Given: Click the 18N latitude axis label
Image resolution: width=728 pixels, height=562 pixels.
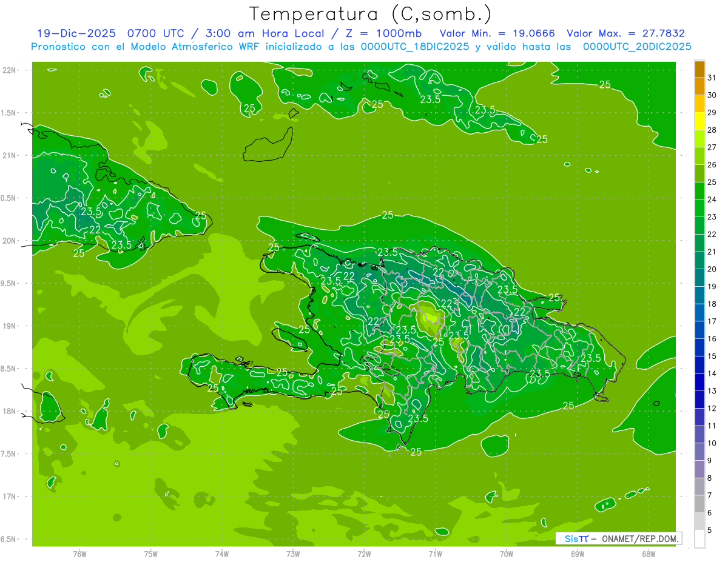Looking at the screenshot, I should (x=9, y=411).
